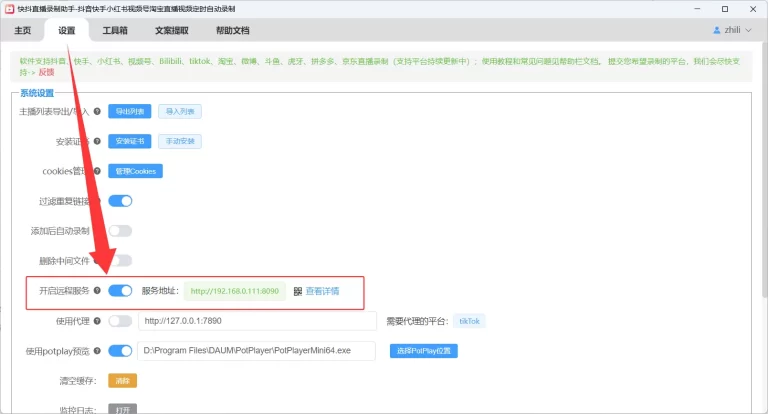This screenshot has height=414, width=768.
Task: Click the orange 清除 cache button
Action: 122,381
